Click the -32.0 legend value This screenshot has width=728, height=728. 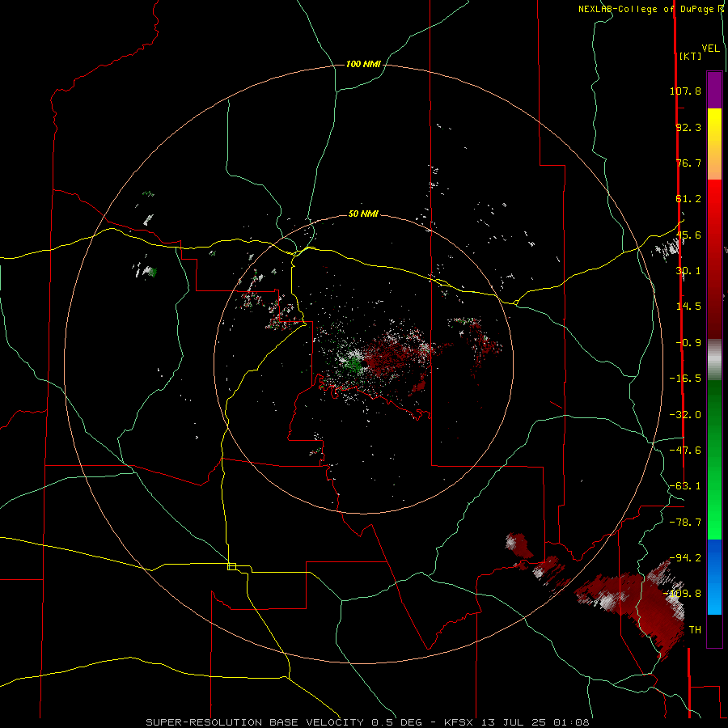pos(685,415)
